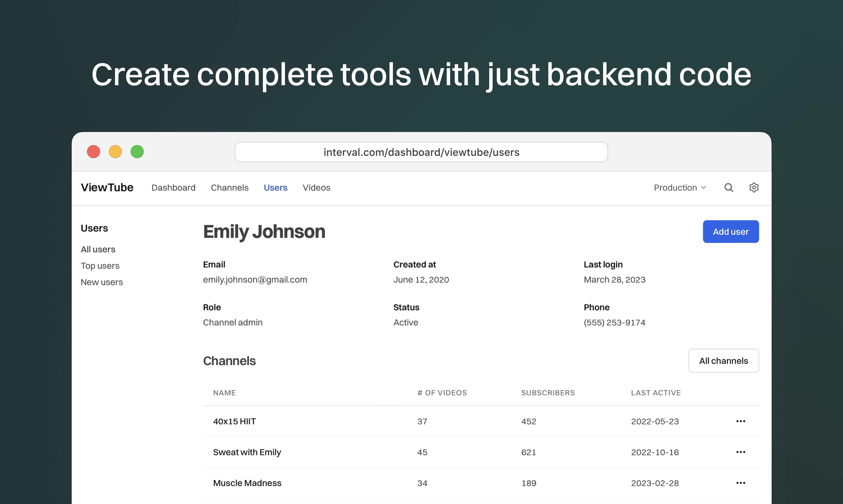
Task: Click the yellow minimize window dot
Action: [x=115, y=152]
